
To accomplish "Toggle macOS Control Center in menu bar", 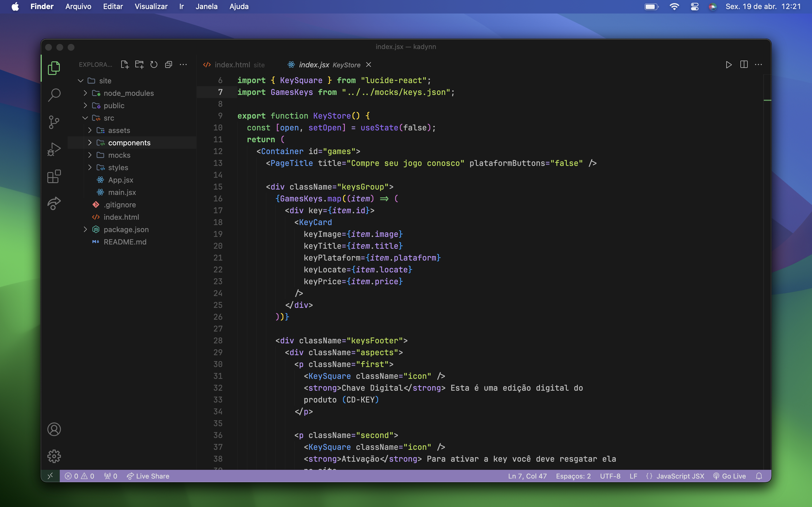I will (x=694, y=6).
